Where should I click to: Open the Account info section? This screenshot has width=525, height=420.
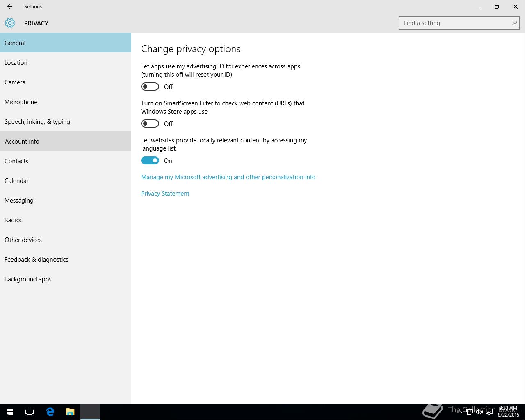(x=66, y=141)
